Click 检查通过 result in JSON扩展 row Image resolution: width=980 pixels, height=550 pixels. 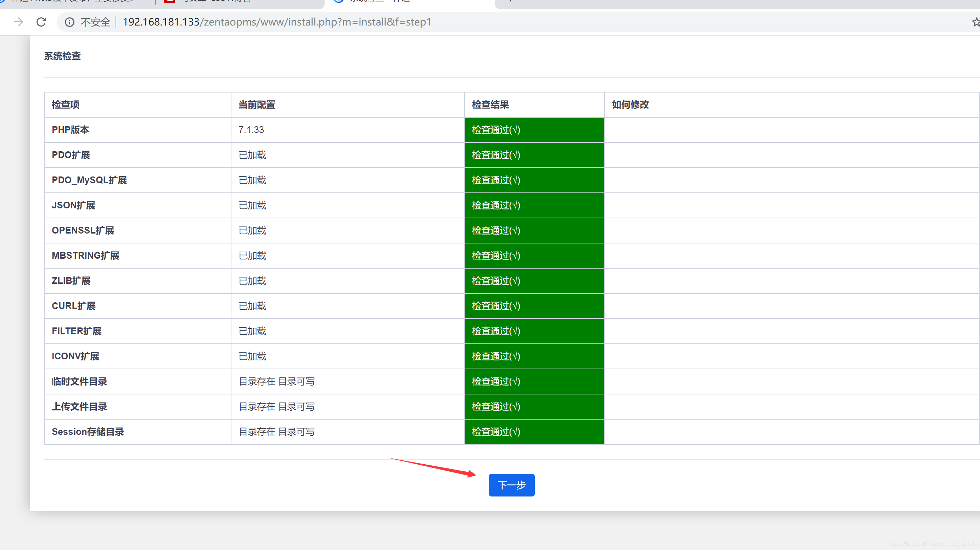click(x=496, y=205)
